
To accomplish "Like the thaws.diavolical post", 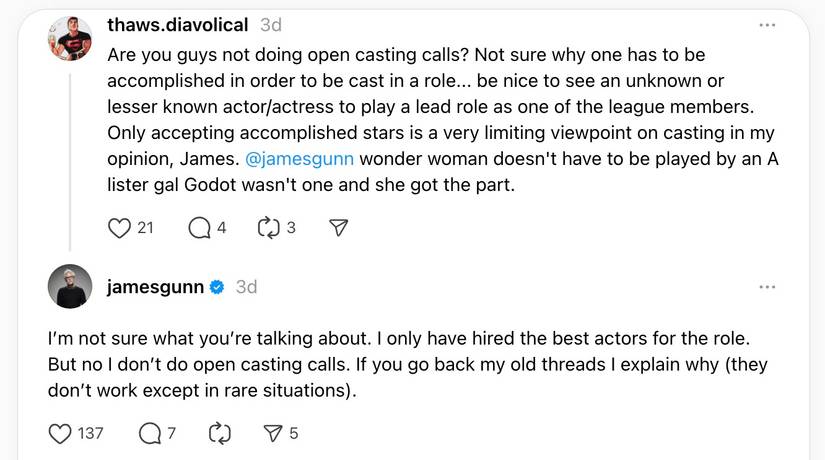I will [119, 228].
